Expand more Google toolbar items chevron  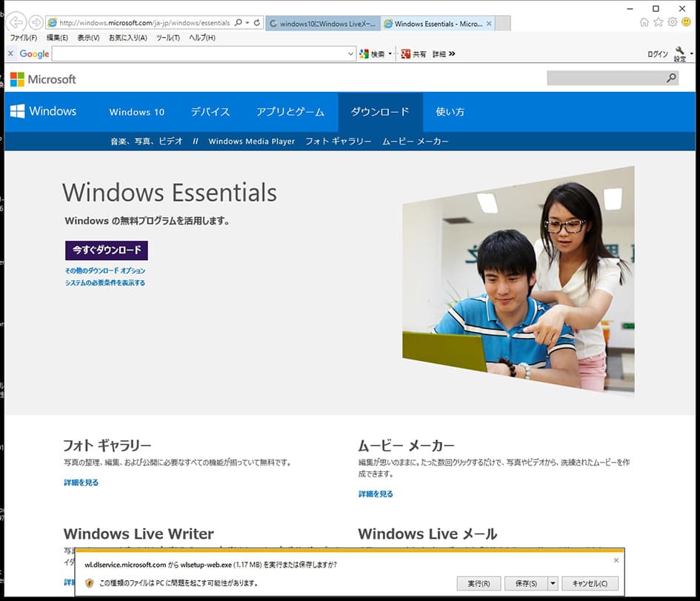click(452, 54)
